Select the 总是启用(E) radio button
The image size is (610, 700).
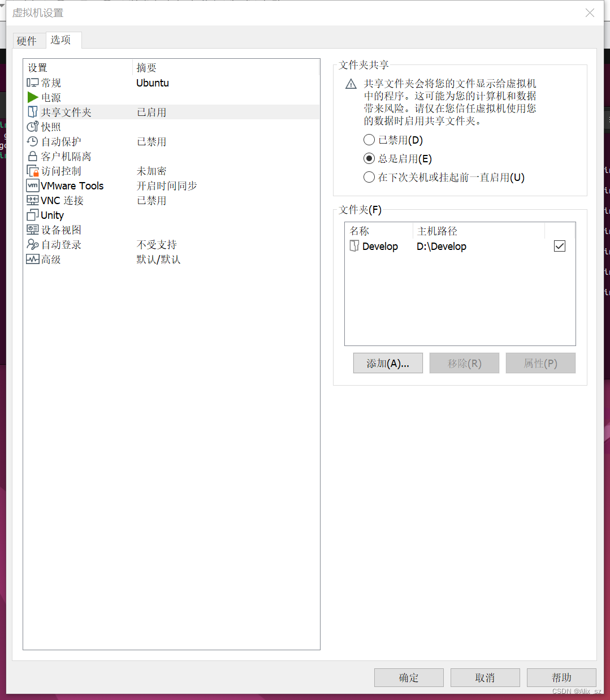click(369, 158)
